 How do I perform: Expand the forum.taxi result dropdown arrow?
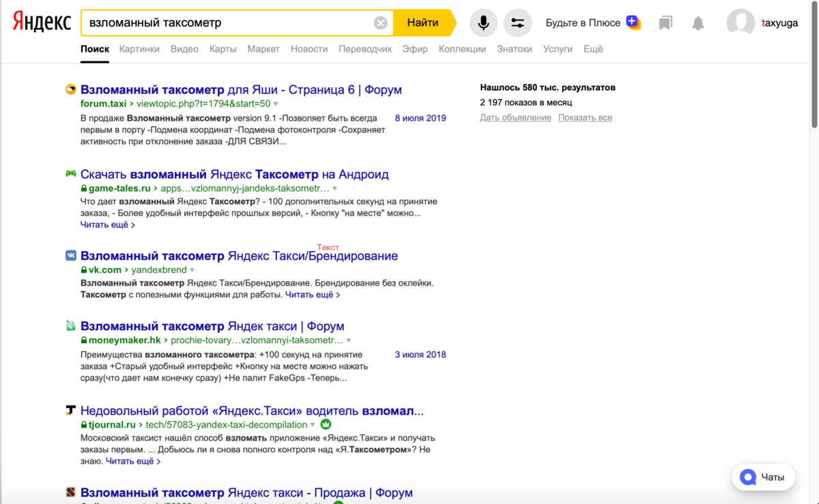point(276,104)
